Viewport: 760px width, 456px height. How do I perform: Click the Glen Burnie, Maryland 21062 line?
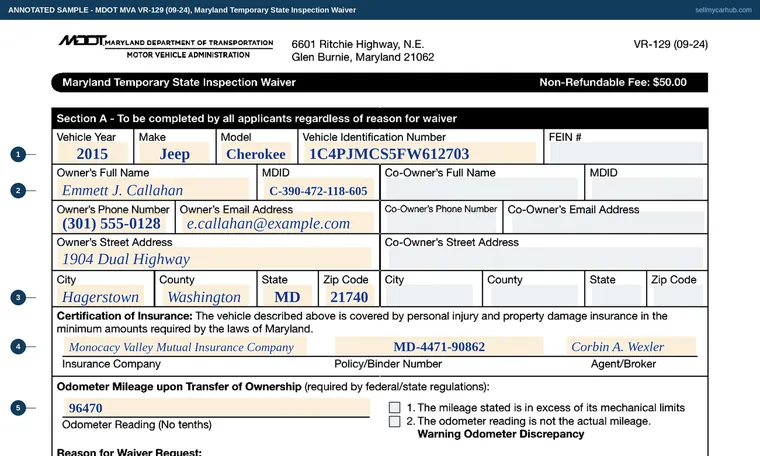click(363, 57)
